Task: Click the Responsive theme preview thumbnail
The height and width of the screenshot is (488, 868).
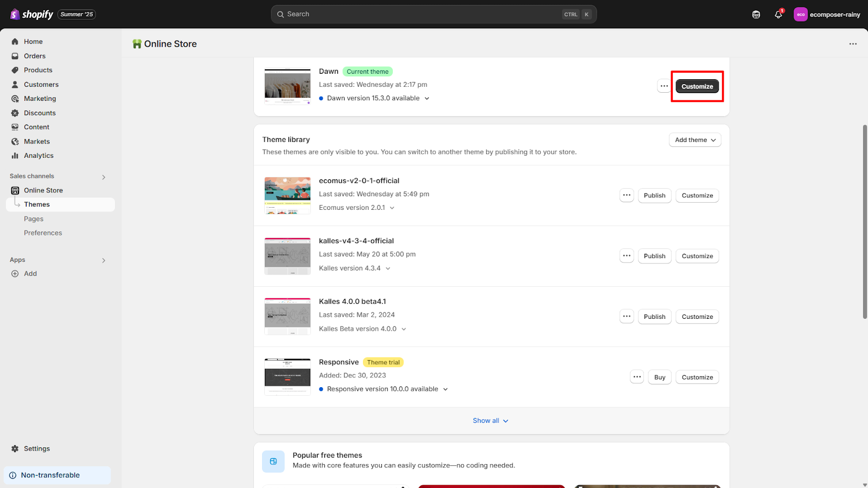Action: (288, 377)
